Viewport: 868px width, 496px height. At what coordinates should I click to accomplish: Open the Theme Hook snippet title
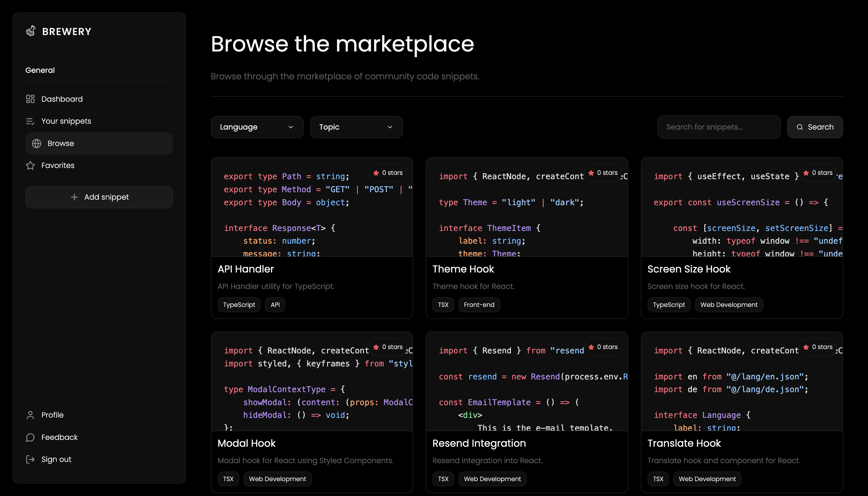click(463, 269)
